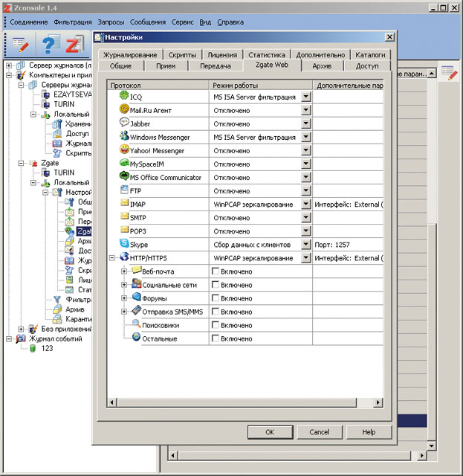Click the ICQ flower protocol icon
The width and height of the screenshot is (463, 476).
point(124,96)
